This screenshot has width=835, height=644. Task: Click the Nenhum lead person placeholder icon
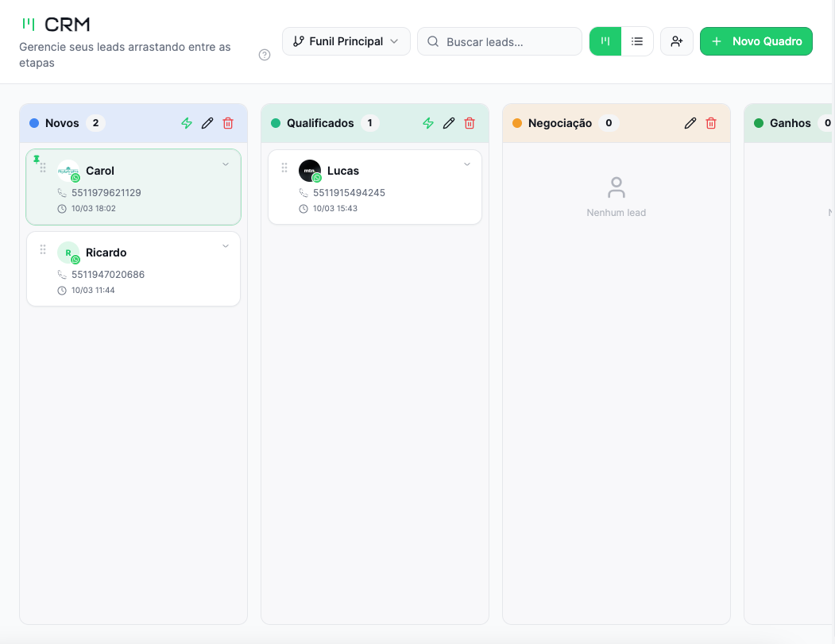[617, 187]
